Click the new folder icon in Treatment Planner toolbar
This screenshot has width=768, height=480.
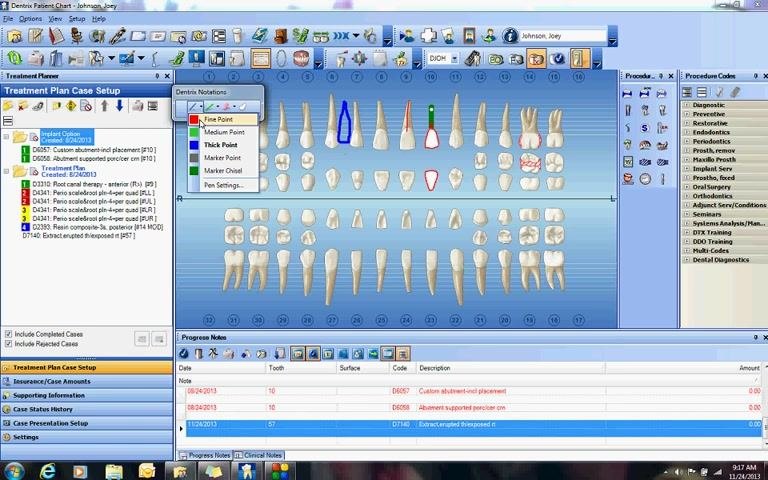[8, 106]
